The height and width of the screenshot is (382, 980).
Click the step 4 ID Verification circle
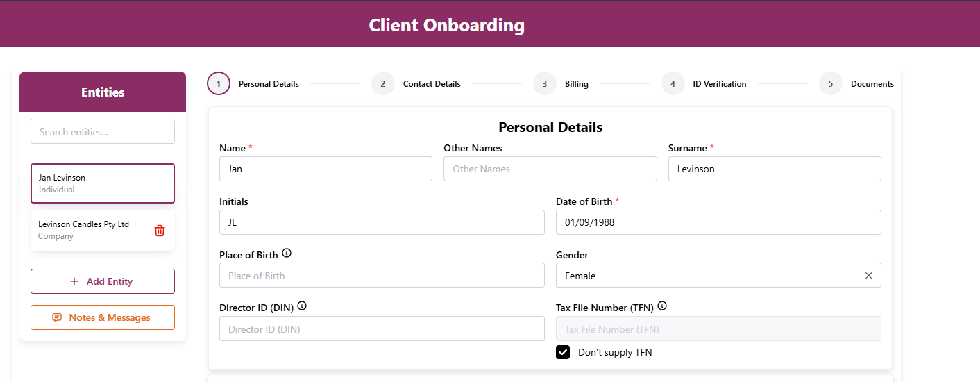click(673, 84)
